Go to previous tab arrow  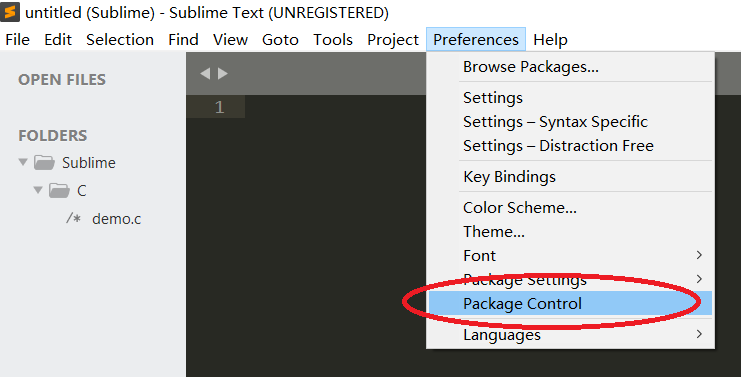tap(205, 74)
